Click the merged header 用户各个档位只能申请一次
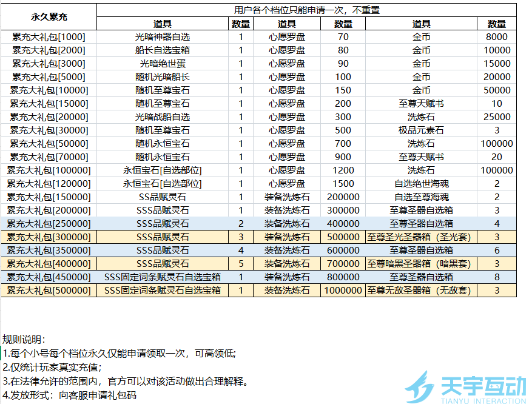 [307, 10]
